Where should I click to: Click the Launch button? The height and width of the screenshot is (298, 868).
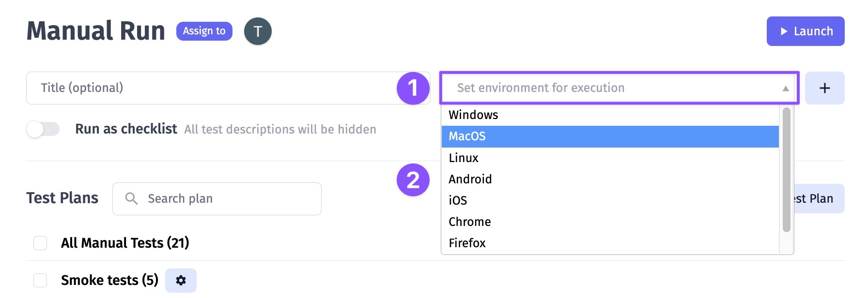[806, 31]
